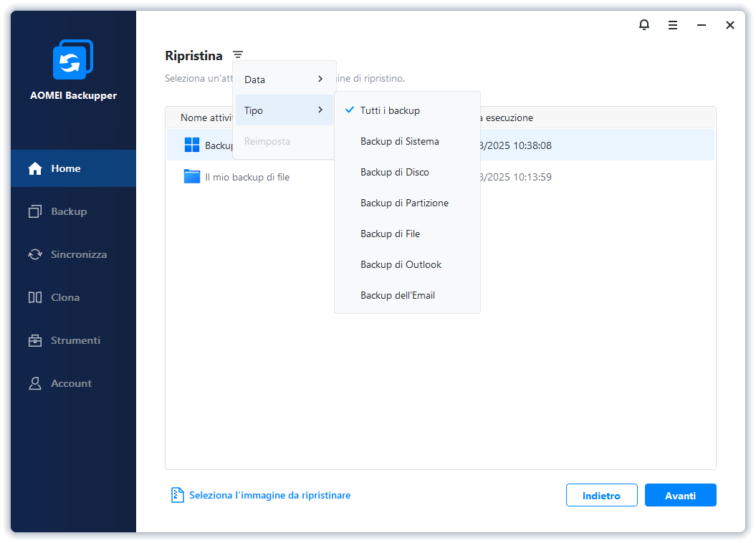The width and height of the screenshot is (756, 543).
Task: Switch to the Sincronizza section
Action: coord(73,254)
